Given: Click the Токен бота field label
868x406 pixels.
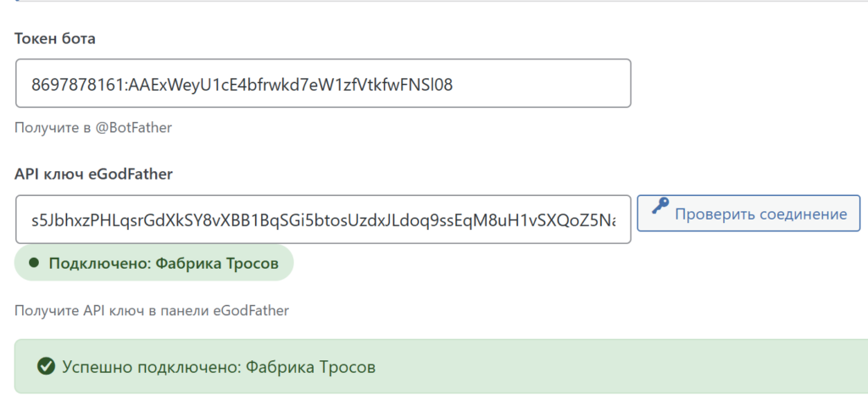Looking at the screenshot, I should pos(54,38).
